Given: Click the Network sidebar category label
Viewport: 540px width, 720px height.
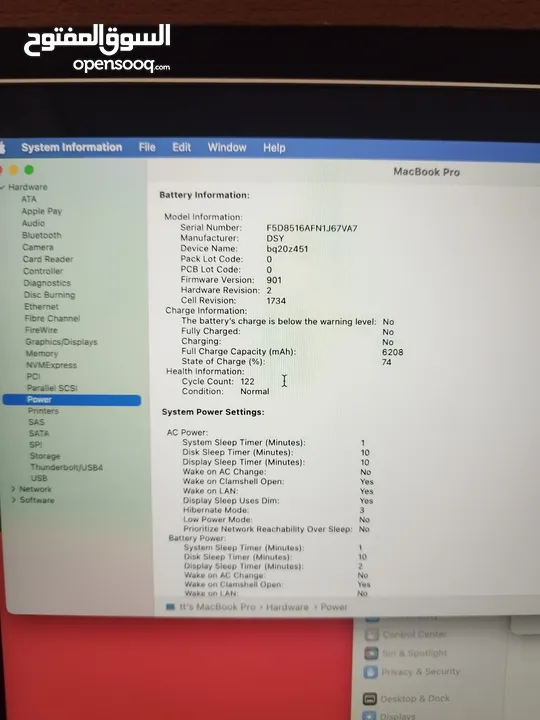Looking at the screenshot, I should [35, 489].
